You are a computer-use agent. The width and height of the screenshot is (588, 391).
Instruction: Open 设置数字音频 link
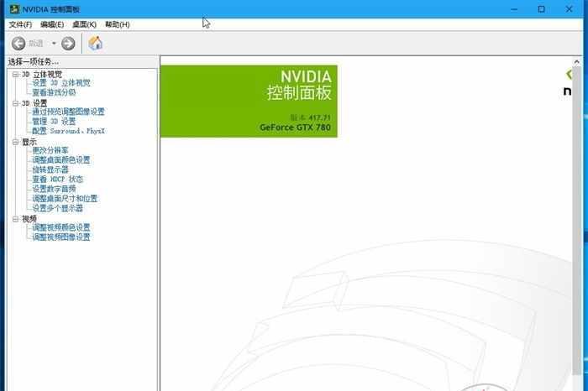coord(54,189)
